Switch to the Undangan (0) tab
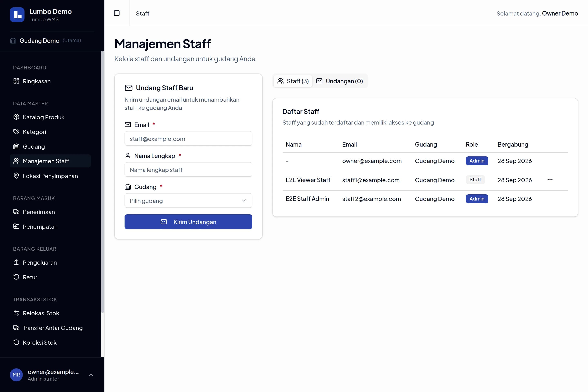The image size is (588, 392). [x=340, y=81]
